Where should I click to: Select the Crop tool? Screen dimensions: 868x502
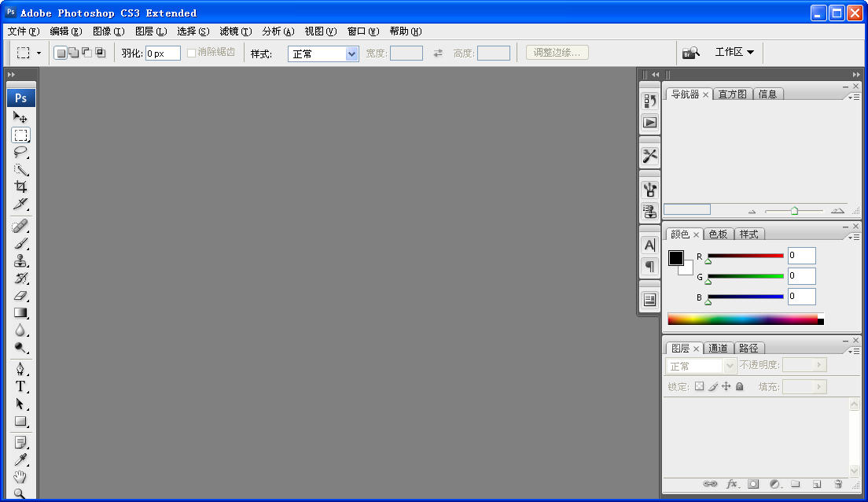point(20,186)
